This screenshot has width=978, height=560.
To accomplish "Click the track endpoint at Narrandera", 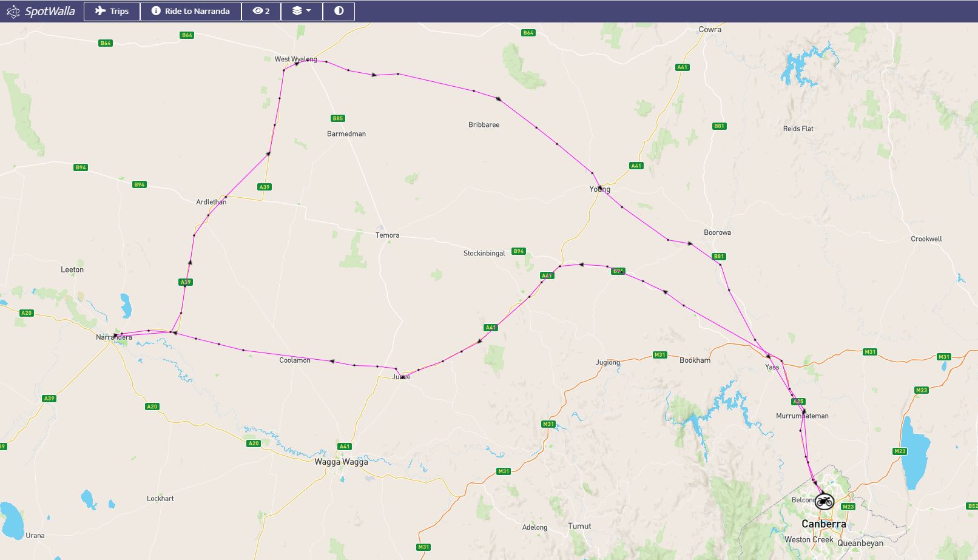I will pos(115,336).
